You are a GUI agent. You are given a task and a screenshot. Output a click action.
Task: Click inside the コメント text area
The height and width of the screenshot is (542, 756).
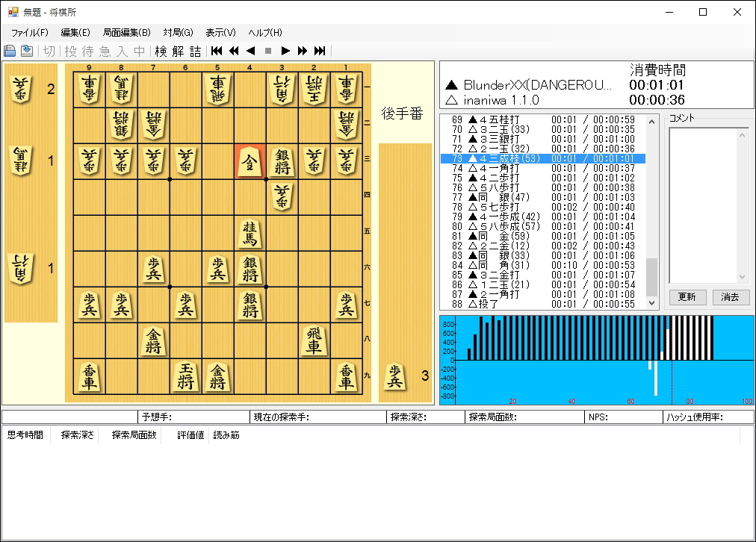click(x=704, y=202)
